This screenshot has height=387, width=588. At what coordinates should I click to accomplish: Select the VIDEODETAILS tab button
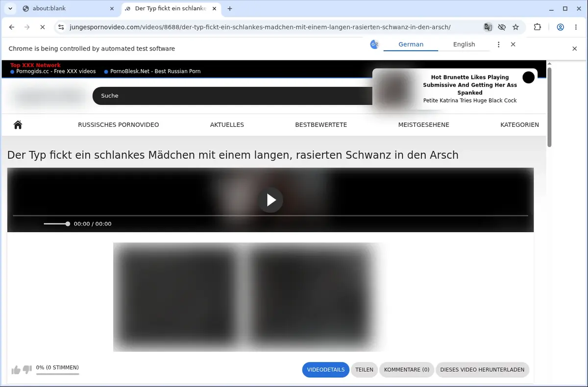coord(326,370)
